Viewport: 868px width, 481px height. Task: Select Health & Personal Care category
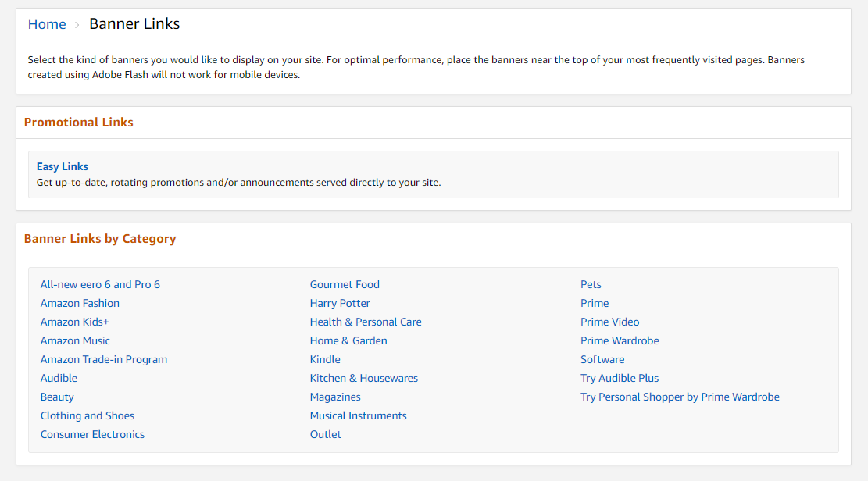(366, 322)
